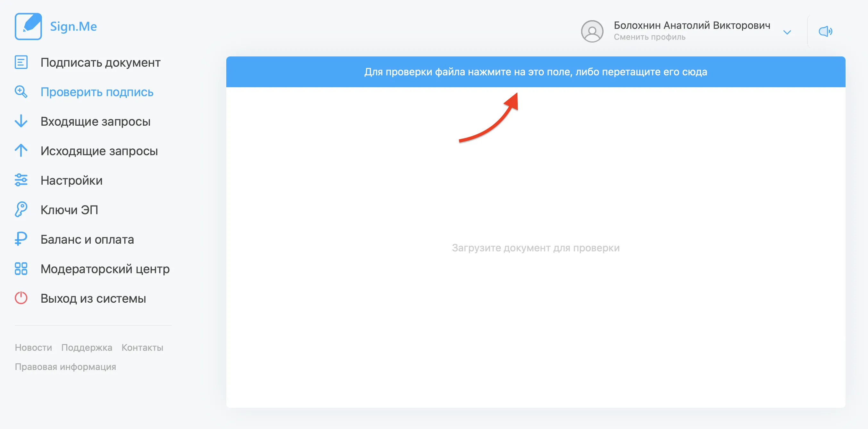Screen dimensions: 868x429
Task: Click the key icon beside Ключи ЭП
Action: (x=21, y=210)
